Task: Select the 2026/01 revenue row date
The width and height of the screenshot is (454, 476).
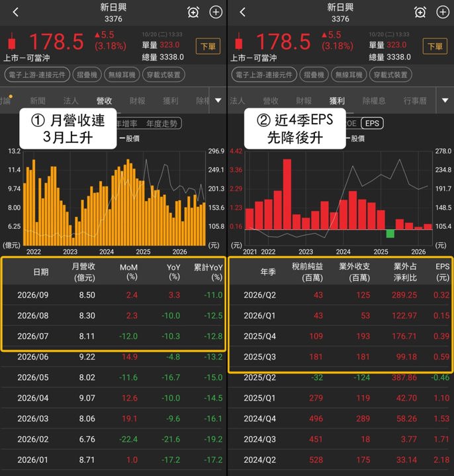Action: click(x=33, y=460)
